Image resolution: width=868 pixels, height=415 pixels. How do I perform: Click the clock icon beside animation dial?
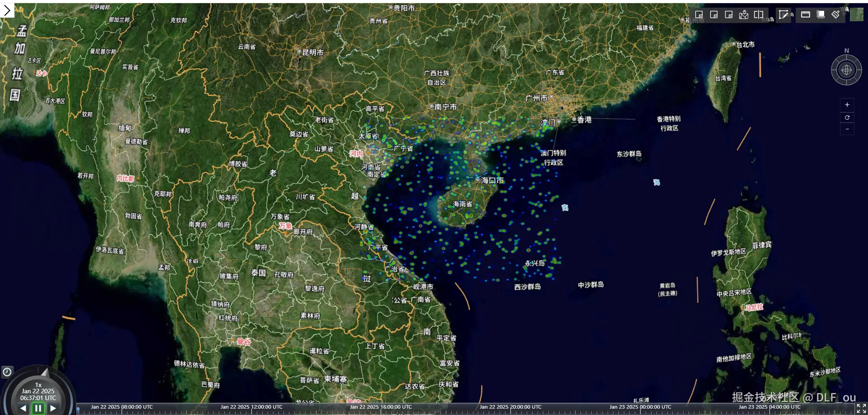[x=7, y=372]
